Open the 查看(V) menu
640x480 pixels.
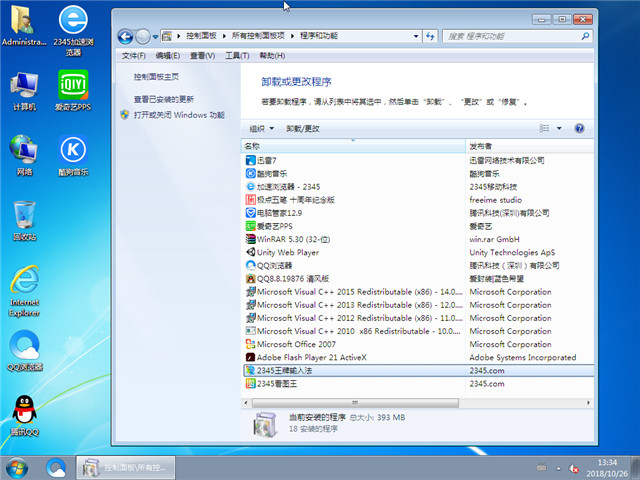pyautogui.click(x=202, y=56)
